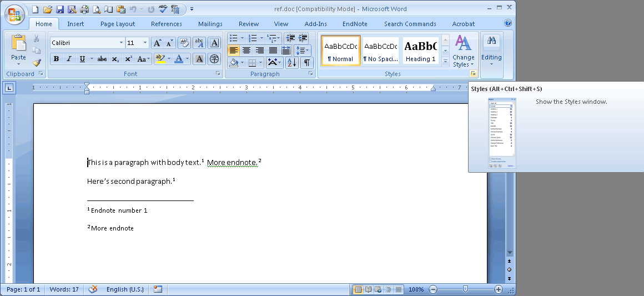Toggle Italic formatting

click(x=69, y=59)
